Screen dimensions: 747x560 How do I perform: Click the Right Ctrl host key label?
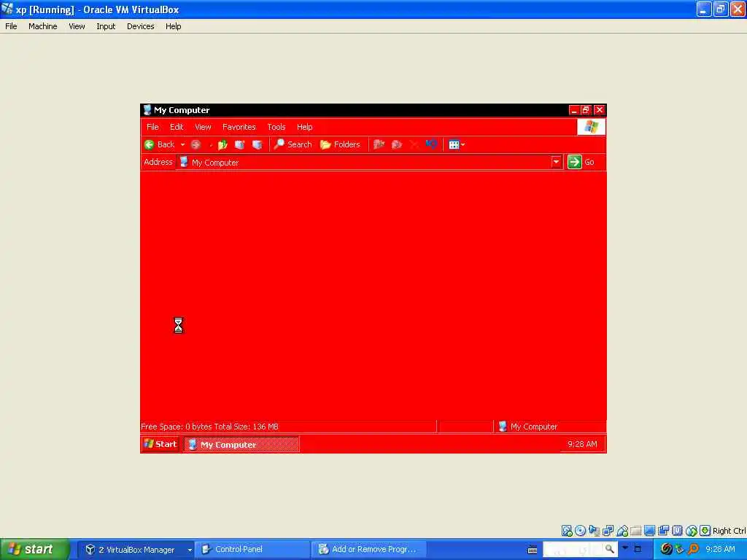(x=729, y=531)
